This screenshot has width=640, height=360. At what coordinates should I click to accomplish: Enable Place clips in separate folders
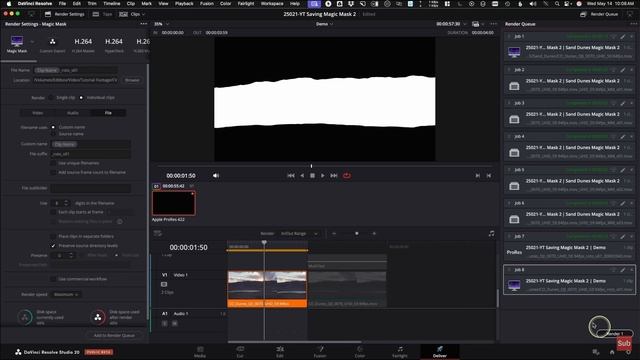pos(53,236)
